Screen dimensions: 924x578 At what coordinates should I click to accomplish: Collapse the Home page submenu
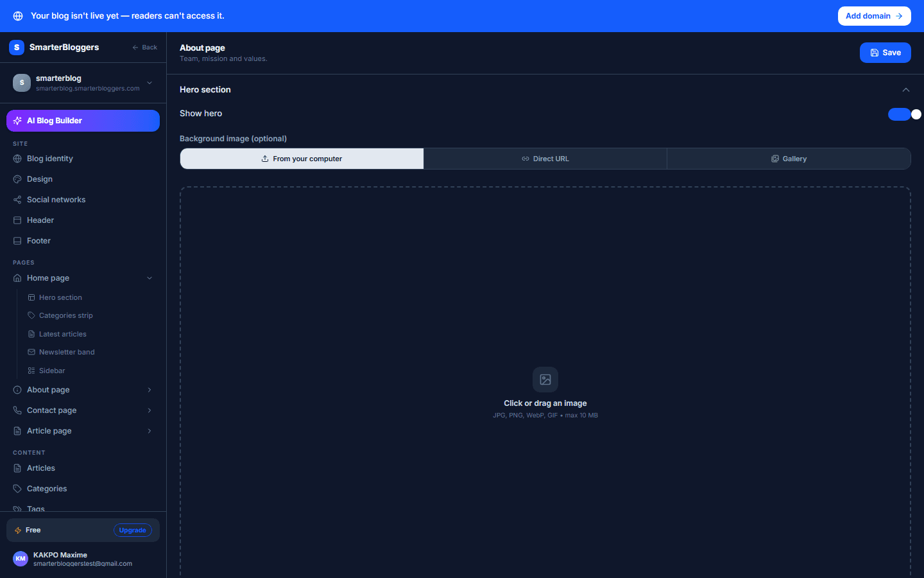pyautogui.click(x=150, y=278)
